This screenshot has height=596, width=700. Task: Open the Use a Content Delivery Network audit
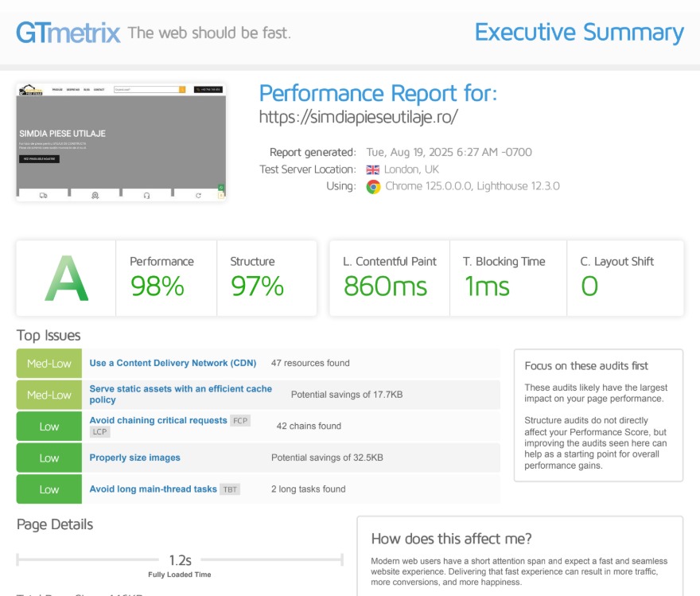click(x=173, y=363)
